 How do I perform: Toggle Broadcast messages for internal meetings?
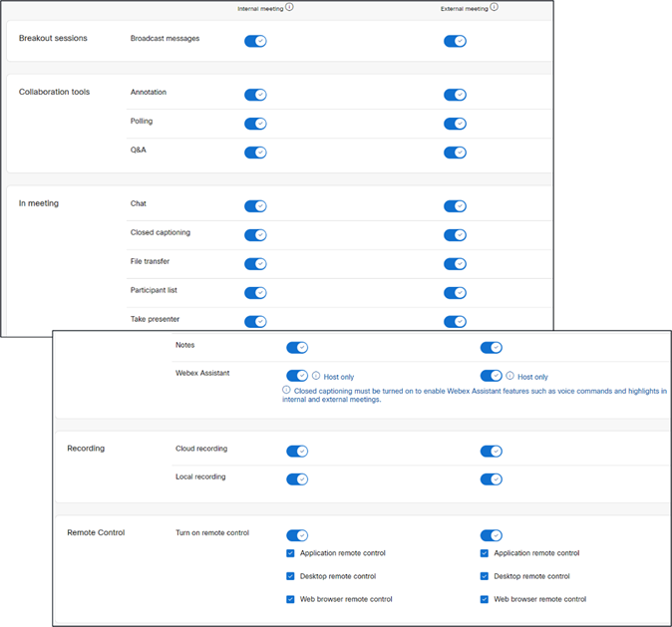[255, 41]
